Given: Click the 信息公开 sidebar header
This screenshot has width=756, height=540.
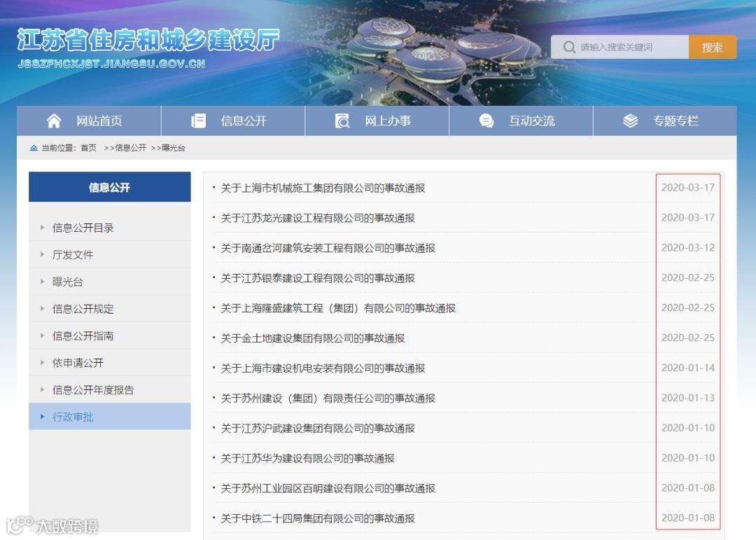Looking at the screenshot, I should coord(109,187).
